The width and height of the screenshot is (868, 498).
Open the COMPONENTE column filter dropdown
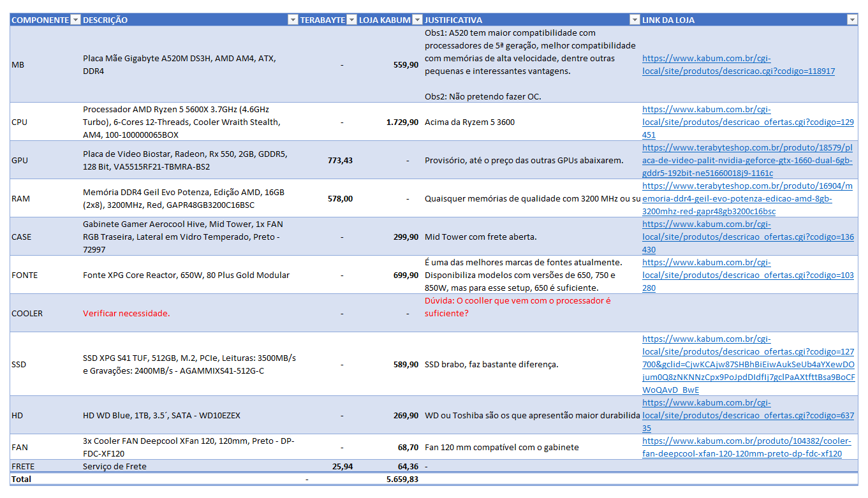pyautogui.click(x=76, y=20)
